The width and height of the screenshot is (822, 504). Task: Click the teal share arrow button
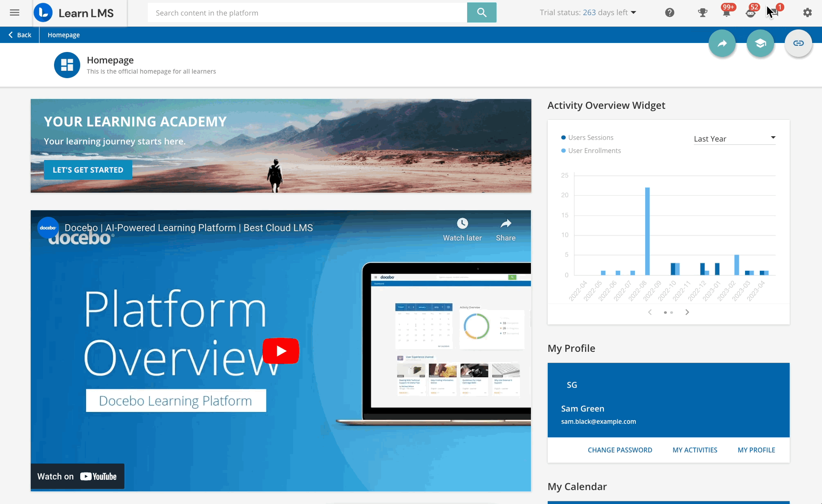coord(722,43)
